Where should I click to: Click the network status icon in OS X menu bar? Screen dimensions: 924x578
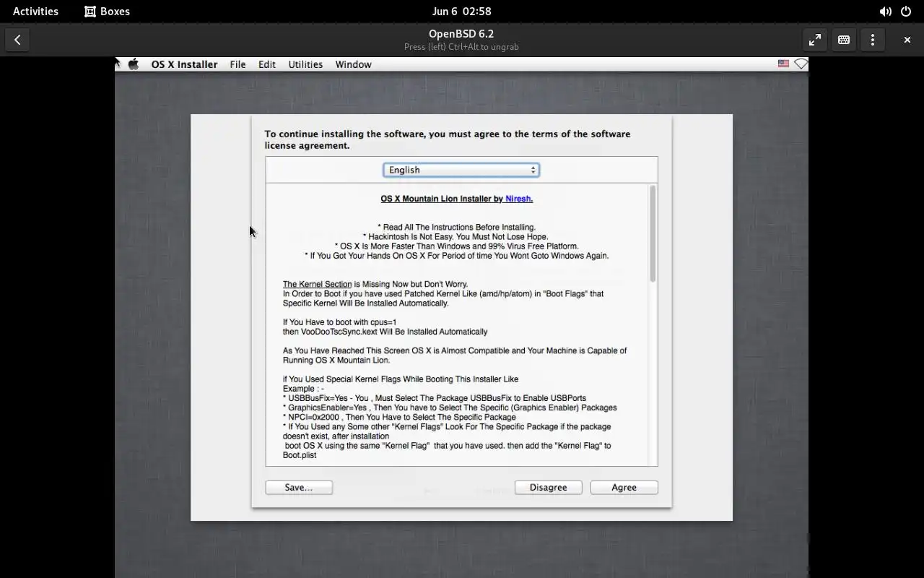click(x=801, y=64)
